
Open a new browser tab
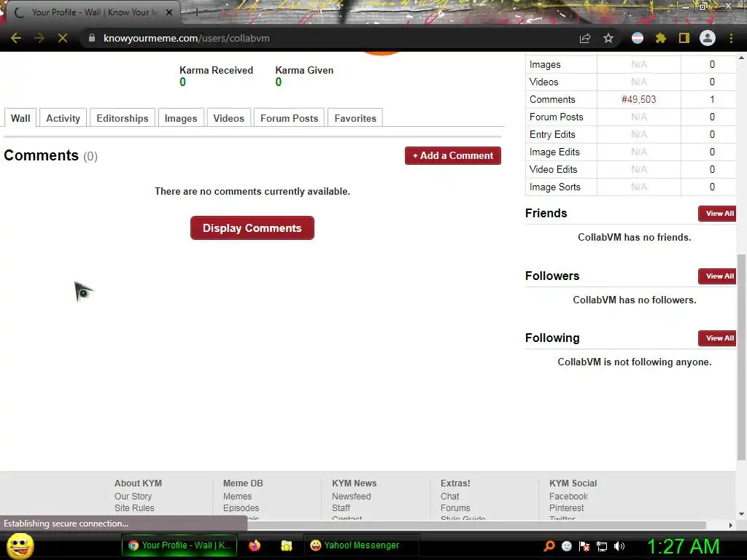pyautogui.click(x=196, y=12)
